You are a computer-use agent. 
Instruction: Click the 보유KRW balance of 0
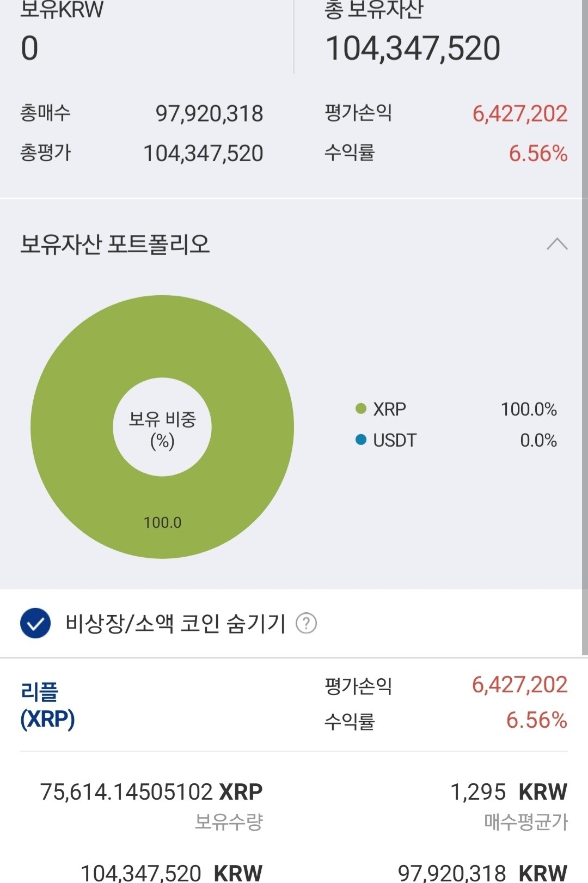pos(29,48)
